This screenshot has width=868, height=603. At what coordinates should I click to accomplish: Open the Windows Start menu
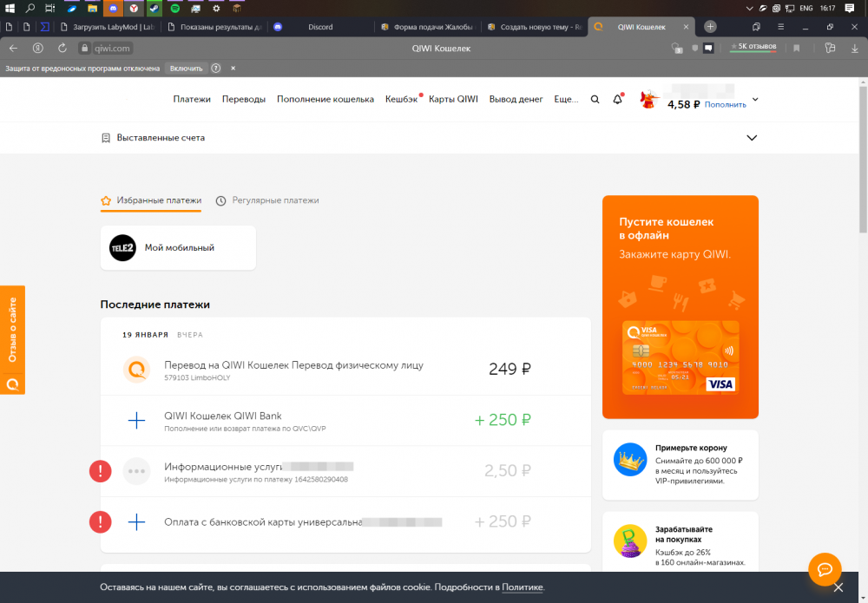tap(10, 9)
